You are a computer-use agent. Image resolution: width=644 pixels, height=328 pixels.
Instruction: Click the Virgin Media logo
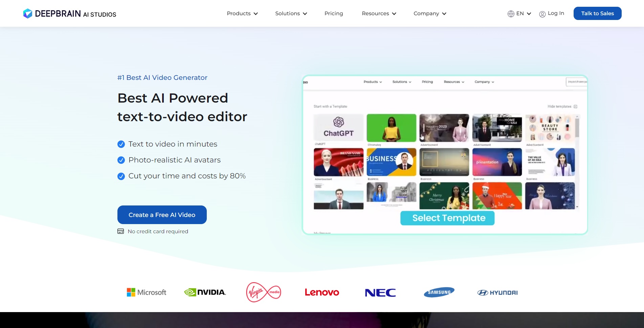coord(264,292)
